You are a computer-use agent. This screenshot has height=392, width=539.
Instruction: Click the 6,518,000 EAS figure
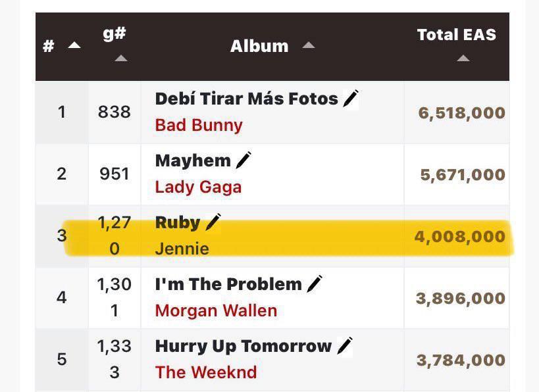click(461, 113)
